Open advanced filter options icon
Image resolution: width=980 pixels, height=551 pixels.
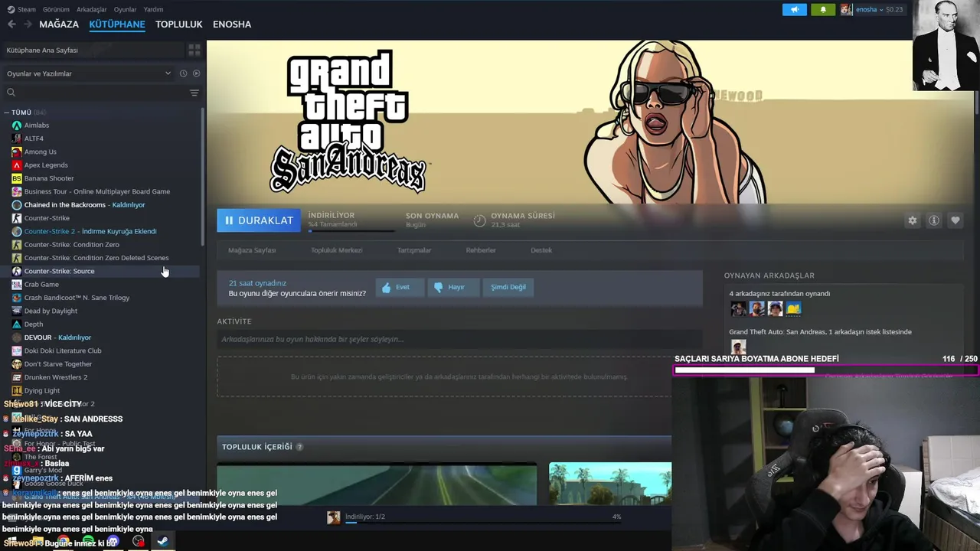tap(194, 93)
